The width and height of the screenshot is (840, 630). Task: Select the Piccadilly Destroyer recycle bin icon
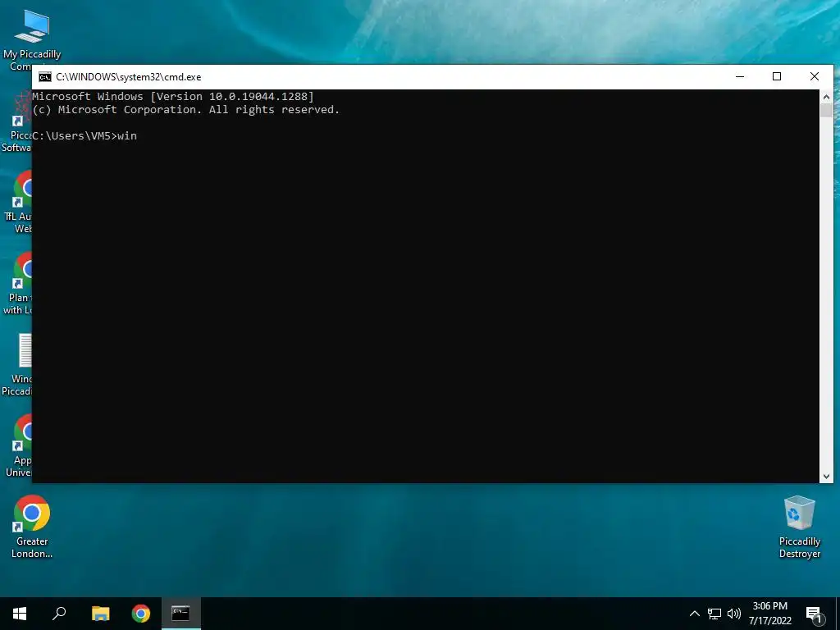[x=799, y=527]
